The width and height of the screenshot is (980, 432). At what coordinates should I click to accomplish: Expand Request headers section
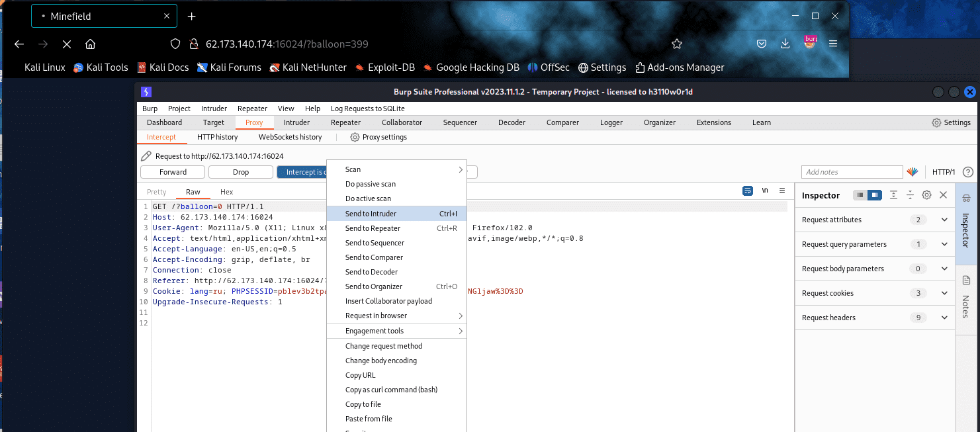(944, 318)
